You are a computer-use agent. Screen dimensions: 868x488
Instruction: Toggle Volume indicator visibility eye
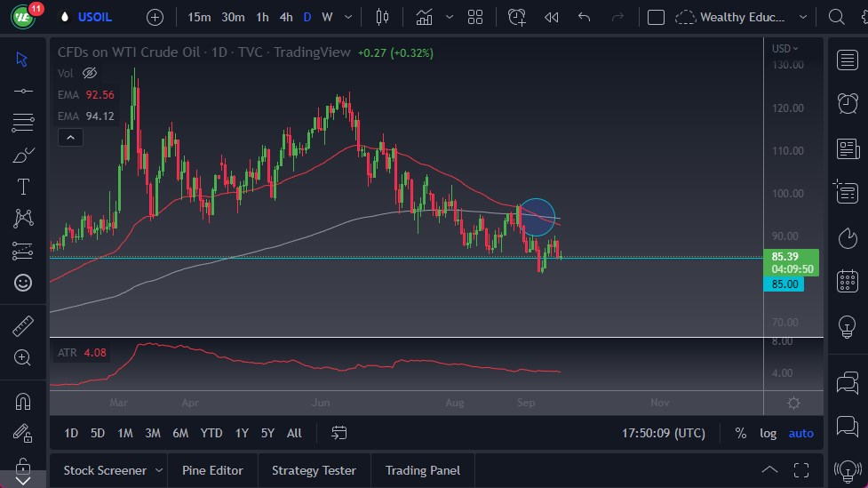[x=90, y=73]
